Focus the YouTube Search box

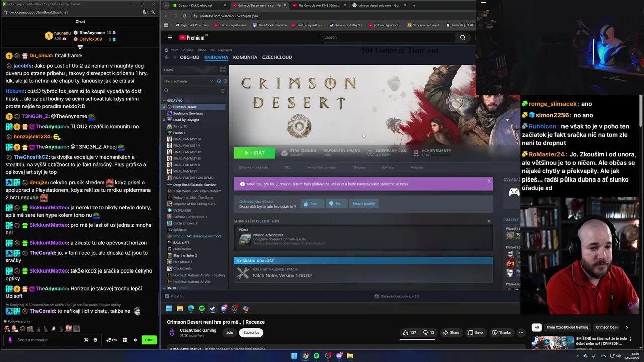click(387, 37)
